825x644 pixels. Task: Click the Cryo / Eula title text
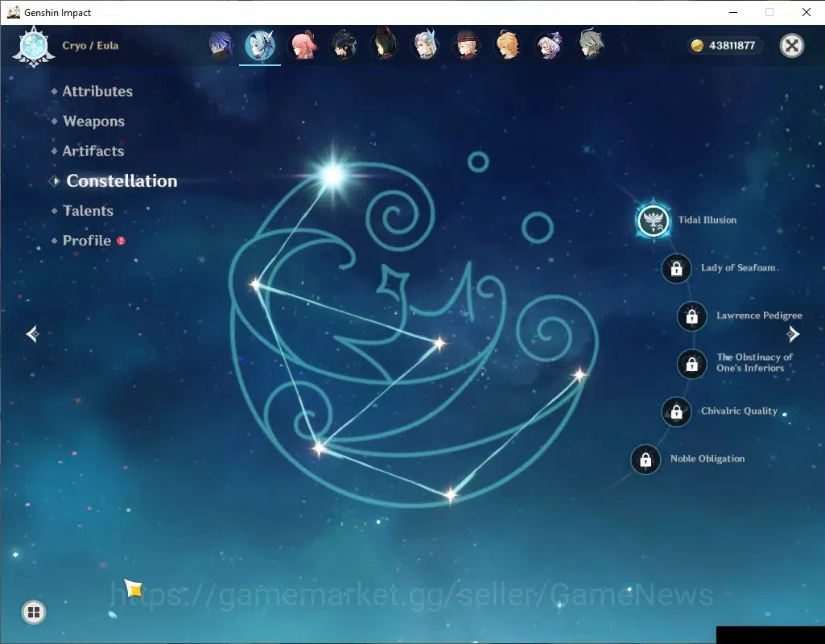(x=90, y=45)
